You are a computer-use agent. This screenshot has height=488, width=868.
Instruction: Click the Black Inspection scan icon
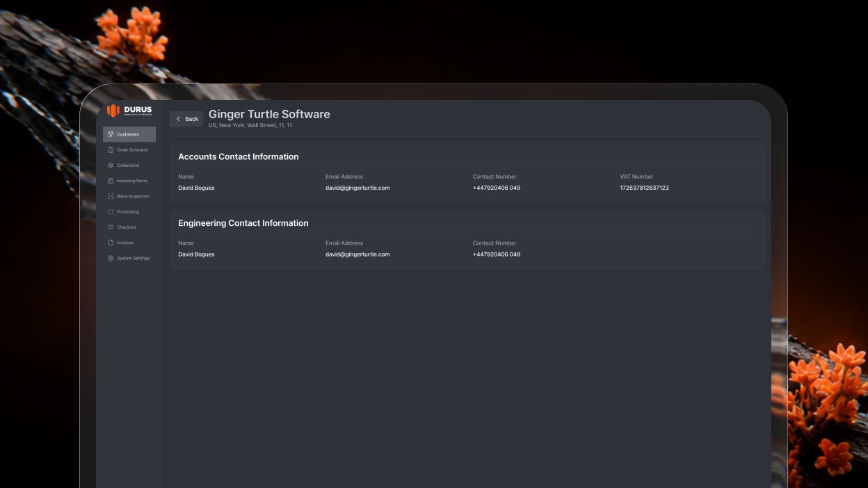pyautogui.click(x=111, y=196)
